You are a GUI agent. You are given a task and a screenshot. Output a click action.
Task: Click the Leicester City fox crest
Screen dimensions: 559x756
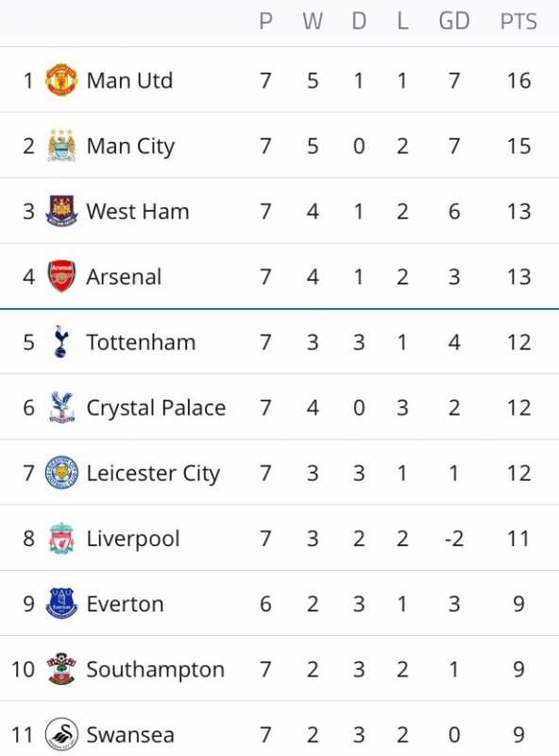pyautogui.click(x=61, y=472)
